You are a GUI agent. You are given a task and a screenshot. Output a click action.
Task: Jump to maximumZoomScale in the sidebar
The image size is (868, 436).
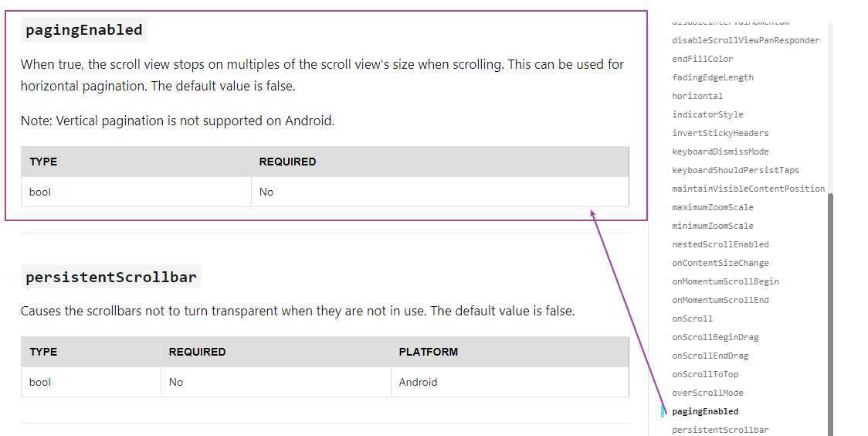[712, 207]
